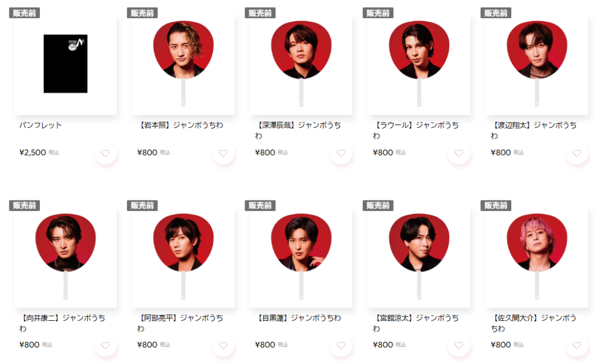The width and height of the screenshot is (599, 364).
Task: Toggle heart for 佐久間大介 ジャンボうちわ
Action: point(577,346)
